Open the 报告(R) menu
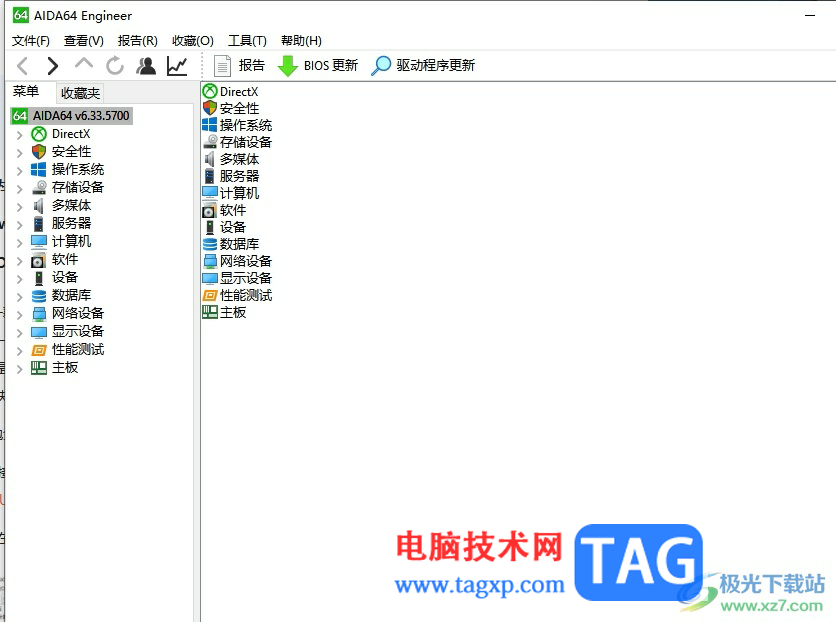The image size is (836, 622). point(138,41)
